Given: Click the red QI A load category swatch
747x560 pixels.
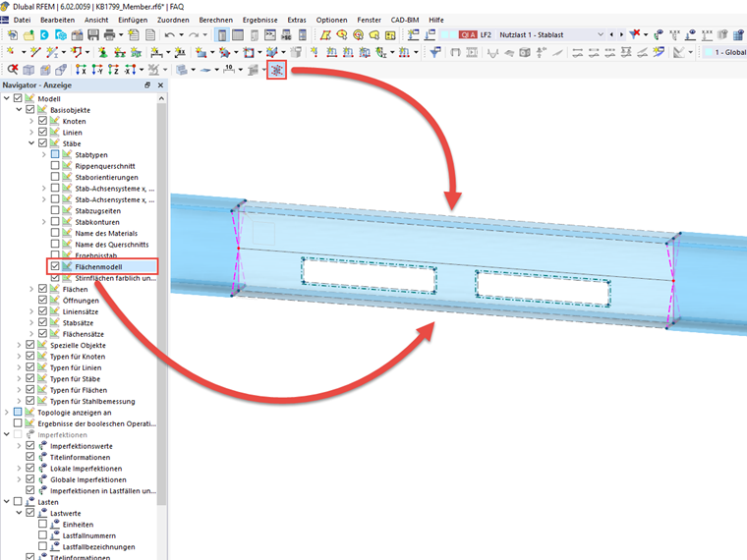Looking at the screenshot, I should pos(468,34).
